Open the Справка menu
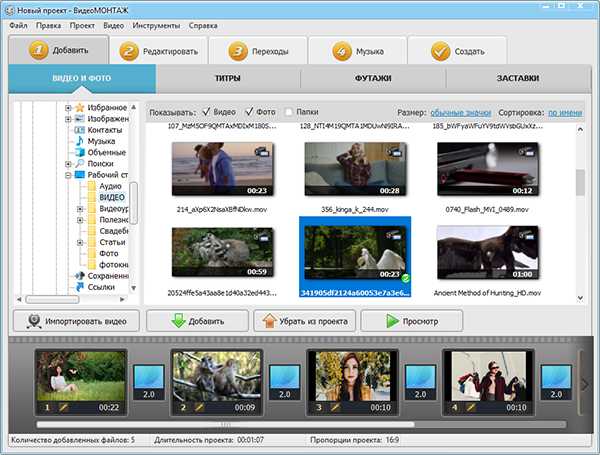The width and height of the screenshot is (600, 455). click(x=203, y=26)
